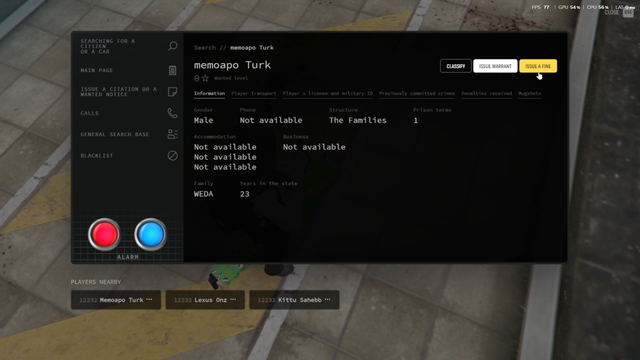Open options dots for Lexus Onz
Viewport: 640px width, 360px height.
(x=233, y=300)
